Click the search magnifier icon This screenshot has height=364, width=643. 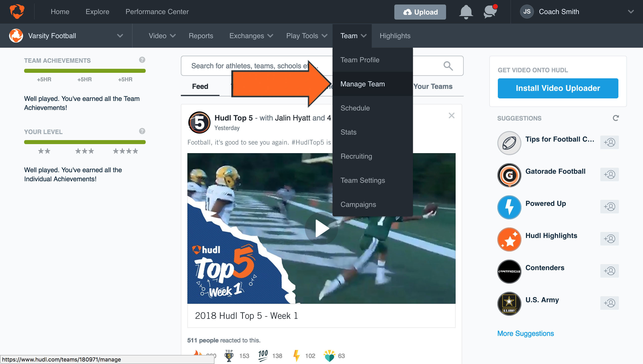coord(448,66)
